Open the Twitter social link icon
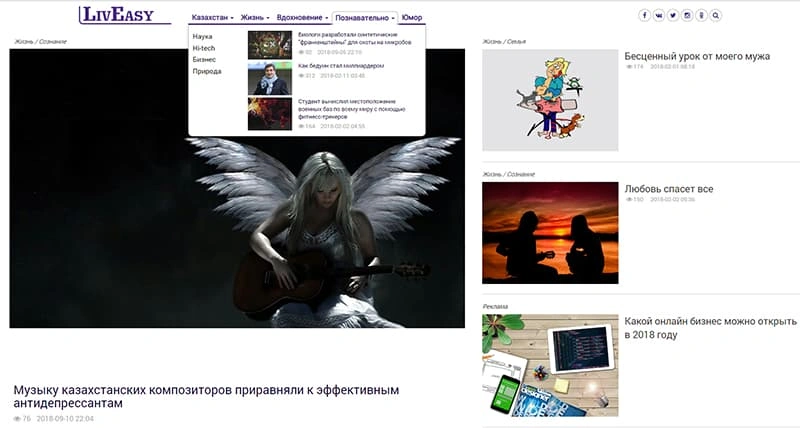 coord(673,15)
